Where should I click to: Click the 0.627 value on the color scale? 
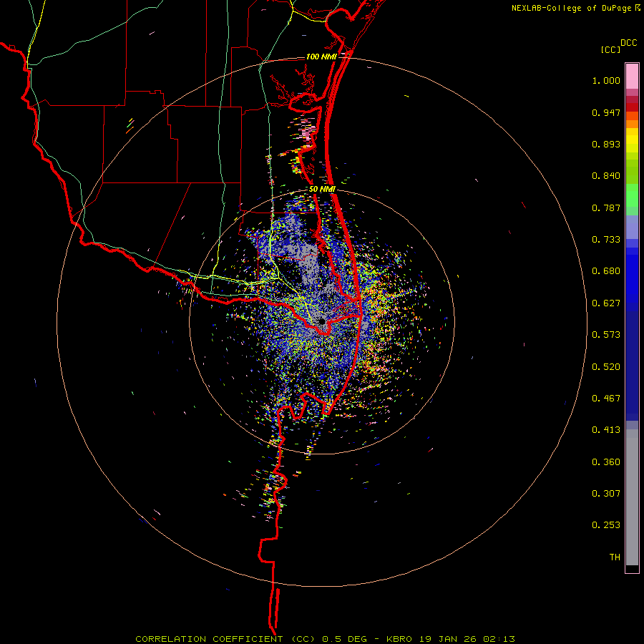pyautogui.click(x=606, y=303)
